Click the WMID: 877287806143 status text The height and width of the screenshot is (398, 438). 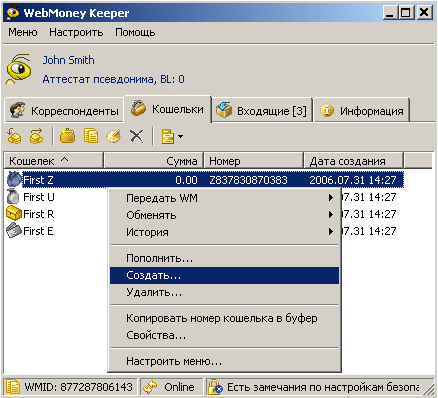tap(79, 387)
